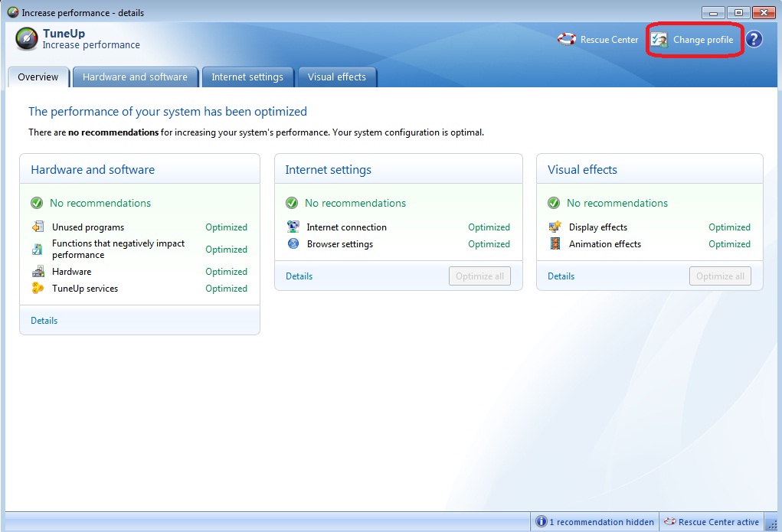Image resolution: width=782 pixels, height=532 pixels.
Task: Click Optimized status for Browser settings
Action: click(x=489, y=244)
